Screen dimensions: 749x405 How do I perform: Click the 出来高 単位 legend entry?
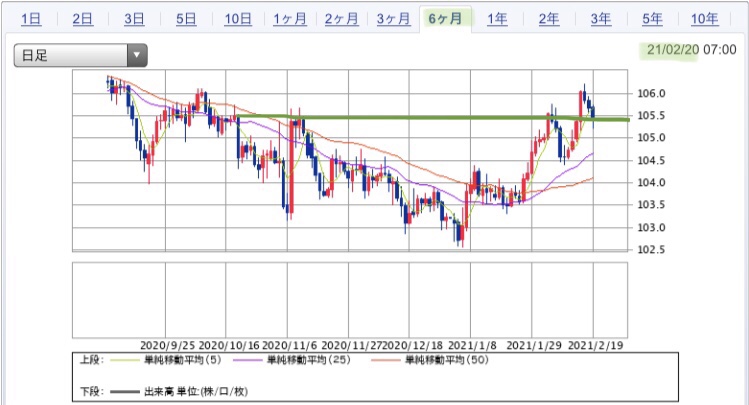coord(196,392)
